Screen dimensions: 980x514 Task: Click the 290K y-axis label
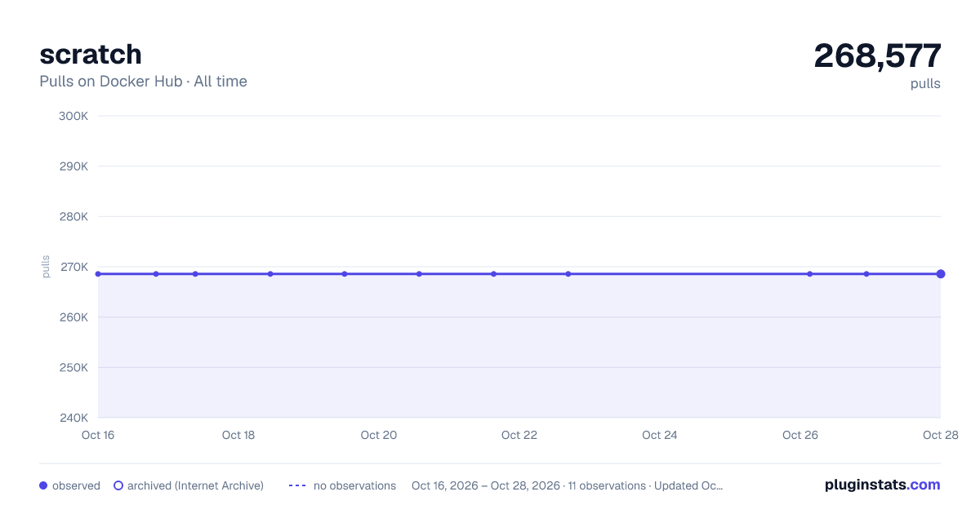click(x=73, y=166)
